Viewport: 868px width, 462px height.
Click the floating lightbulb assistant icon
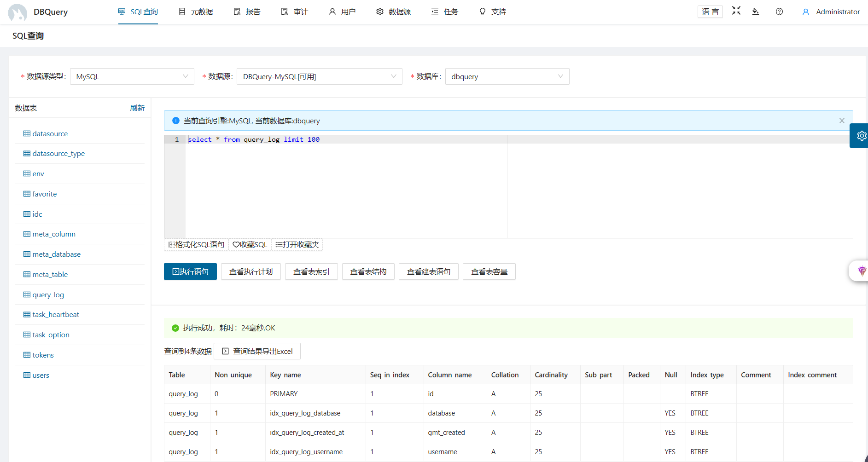tap(862, 271)
